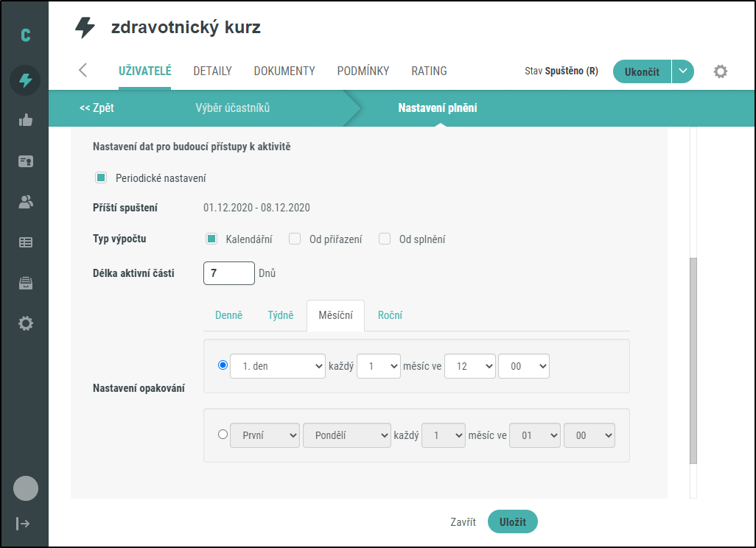Open the thumbs-up sidebar icon

(x=25, y=120)
